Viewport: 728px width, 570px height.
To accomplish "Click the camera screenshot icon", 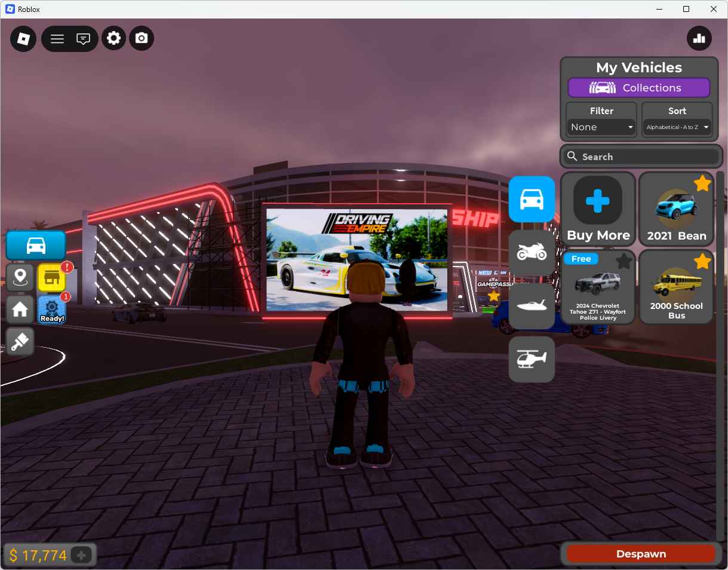I will (142, 38).
